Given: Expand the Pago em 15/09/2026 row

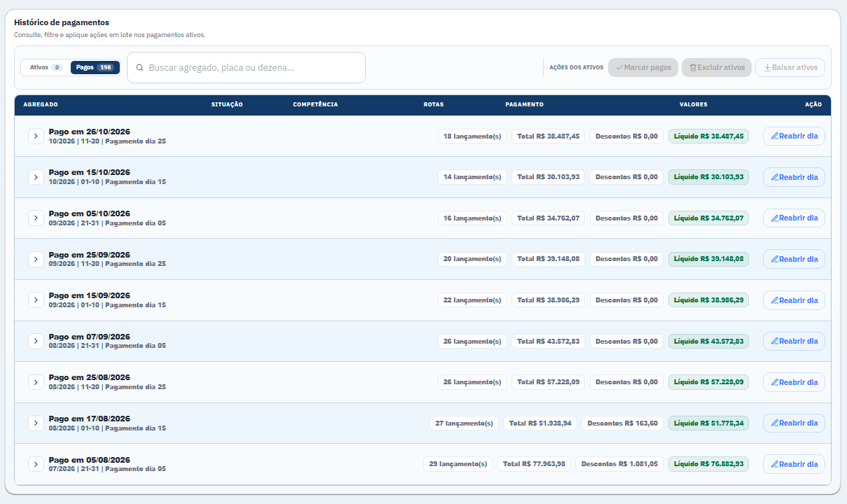Looking at the screenshot, I should [x=36, y=300].
